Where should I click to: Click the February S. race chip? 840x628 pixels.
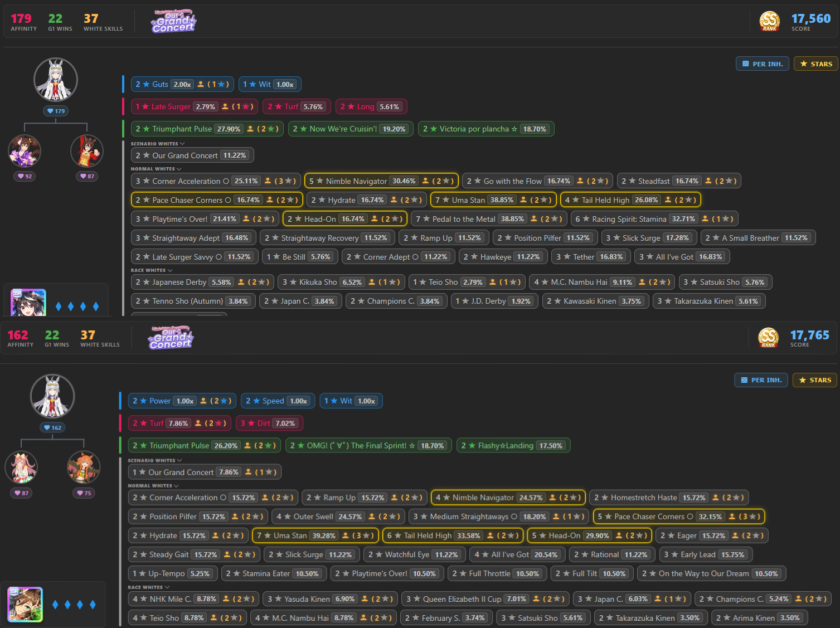tap(446, 618)
